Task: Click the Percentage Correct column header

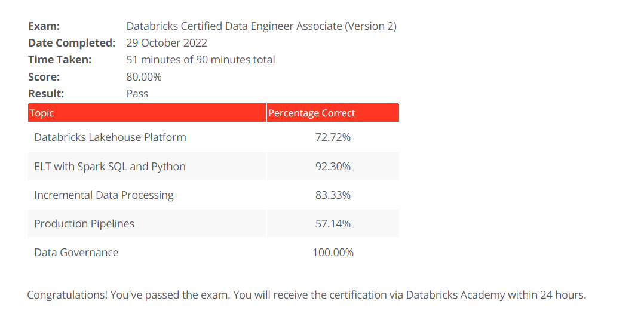Action: [x=311, y=113]
